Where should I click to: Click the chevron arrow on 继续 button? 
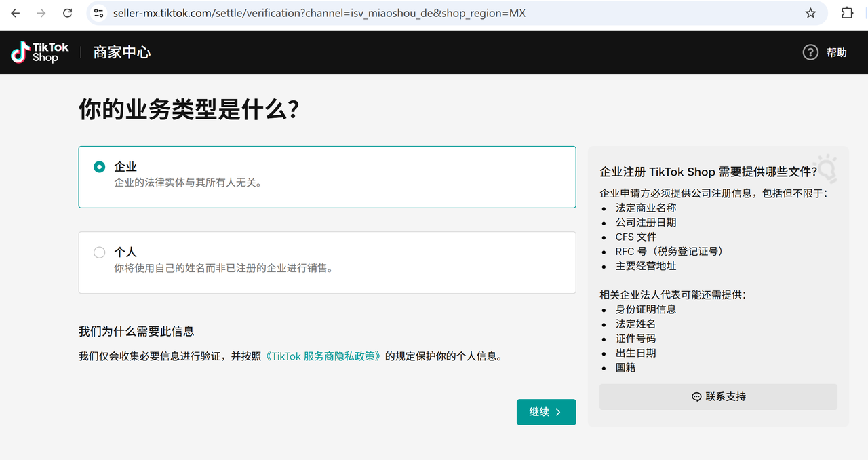click(x=558, y=412)
